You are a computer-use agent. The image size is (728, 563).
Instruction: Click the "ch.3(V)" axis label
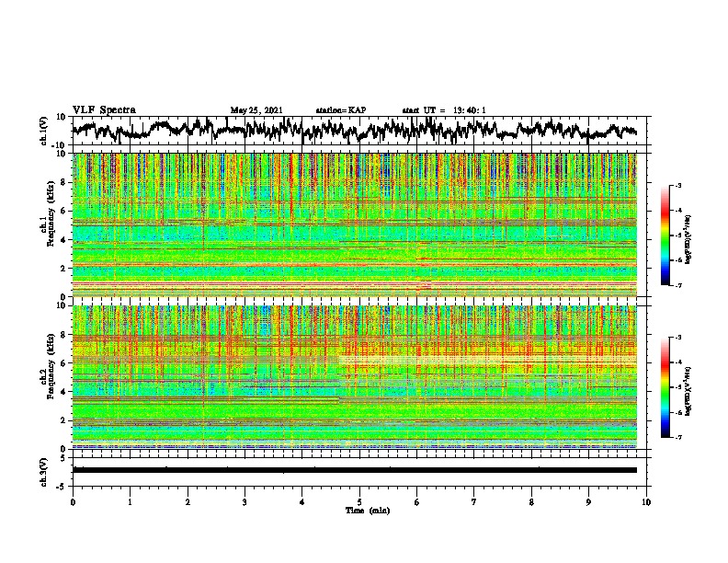[43, 473]
